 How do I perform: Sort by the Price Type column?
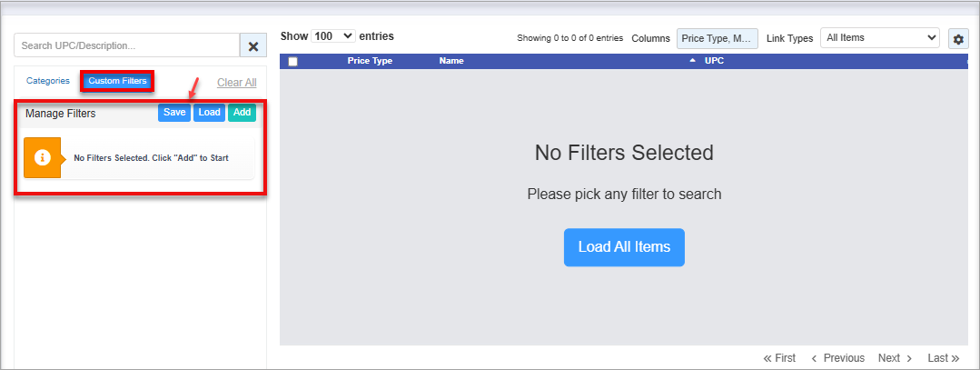(x=370, y=61)
